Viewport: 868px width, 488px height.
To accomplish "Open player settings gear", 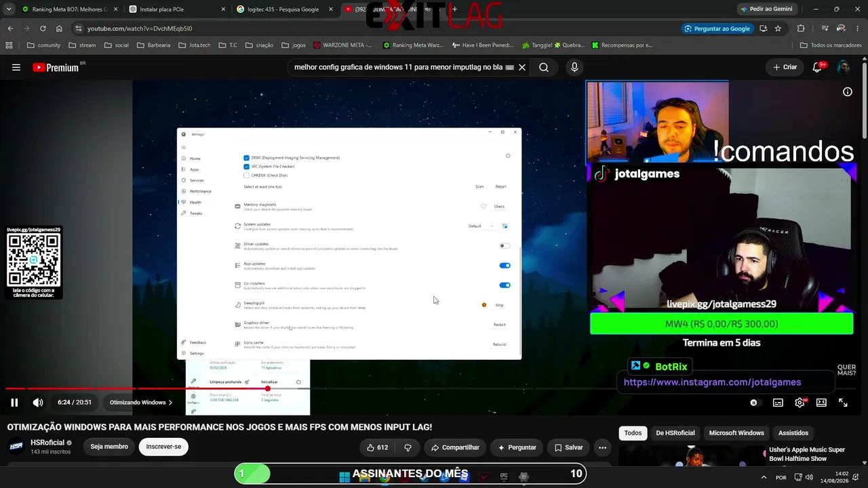I will coord(800,403).
